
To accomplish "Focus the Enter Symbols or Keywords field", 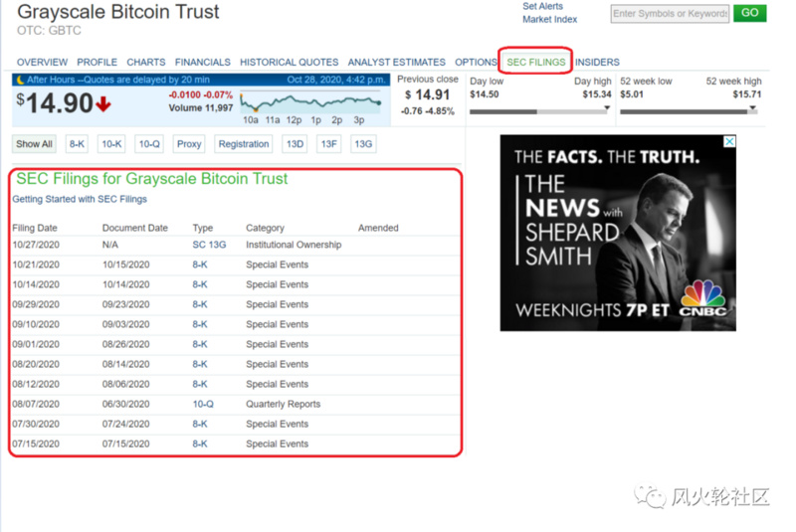I will pyautogui.click(x=670, y=14).
